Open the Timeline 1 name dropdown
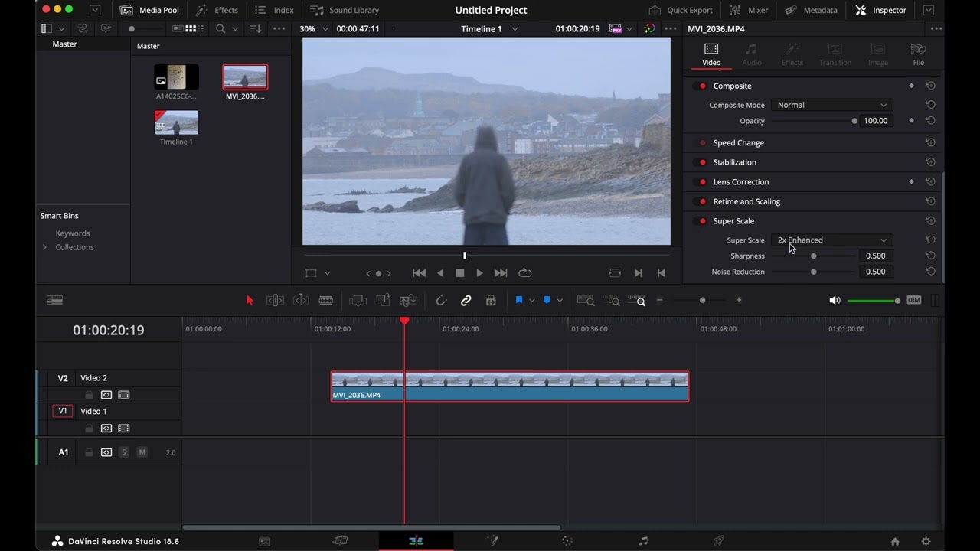The width and height of the screenshot is (980, 551). (x=489, y=29)
